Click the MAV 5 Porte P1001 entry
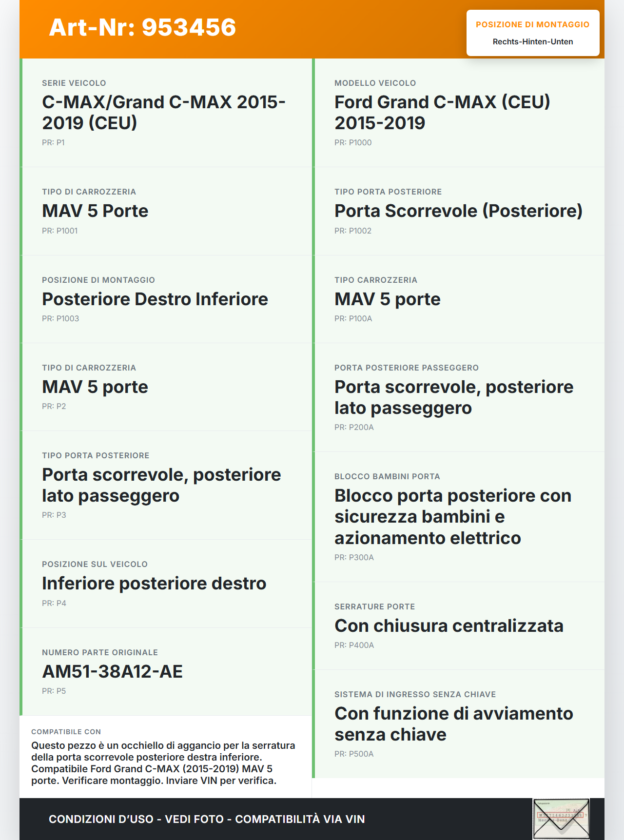Screen dimensions: 624x840 [x=166, y=211]
